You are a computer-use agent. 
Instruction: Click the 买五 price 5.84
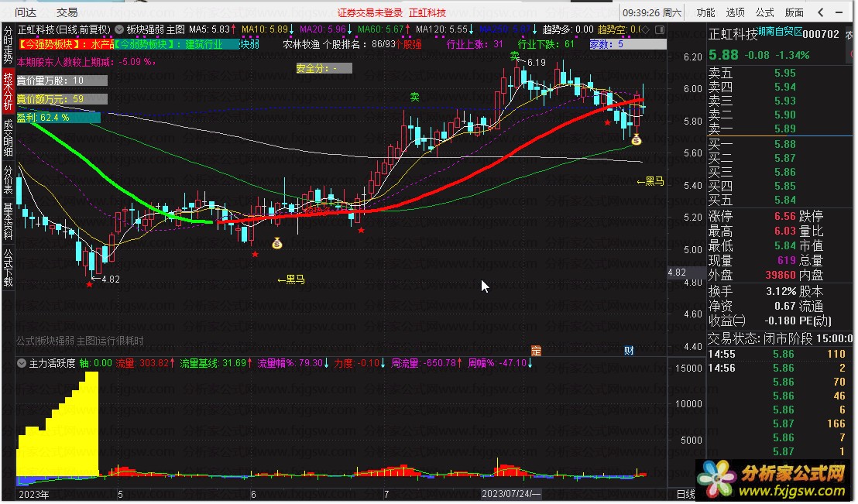click(784, 200)
